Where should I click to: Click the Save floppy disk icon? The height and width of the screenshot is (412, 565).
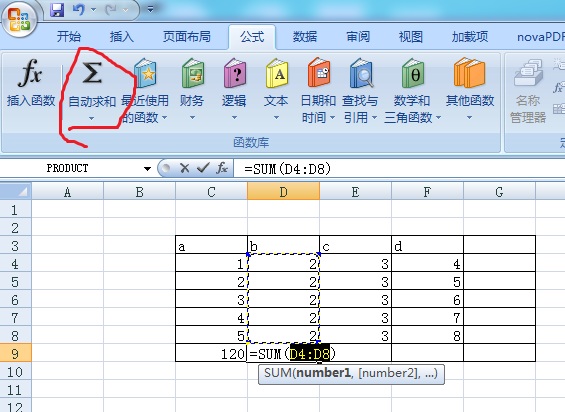[57, 10]
